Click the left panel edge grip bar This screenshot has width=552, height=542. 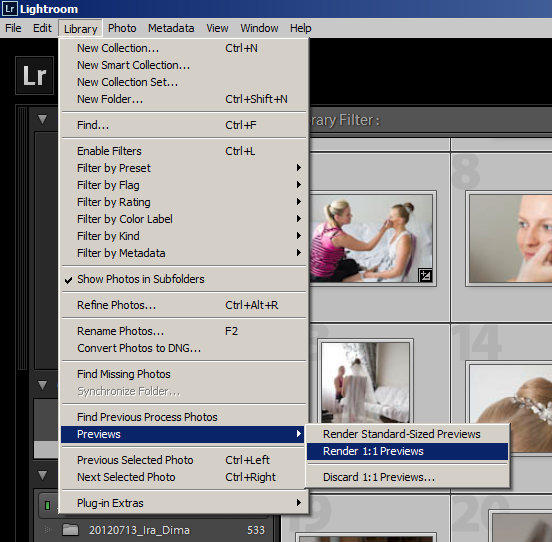click(x=23, y=239)
